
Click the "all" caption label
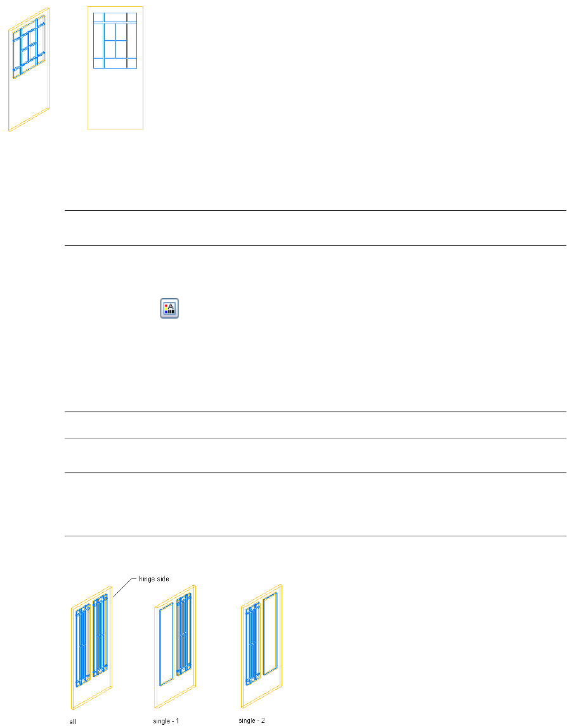coord(73,722)
